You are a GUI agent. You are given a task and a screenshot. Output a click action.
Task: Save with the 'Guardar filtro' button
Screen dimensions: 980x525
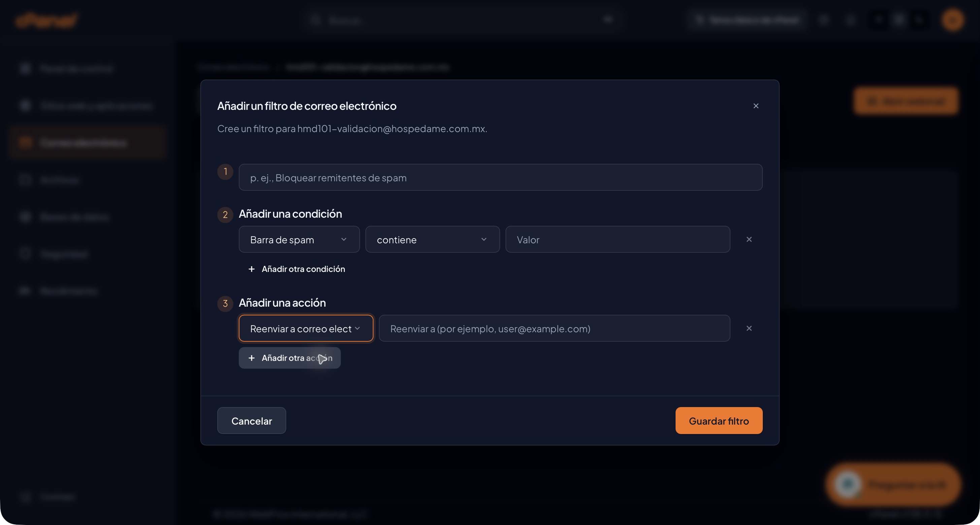click(x=719, y=421)
